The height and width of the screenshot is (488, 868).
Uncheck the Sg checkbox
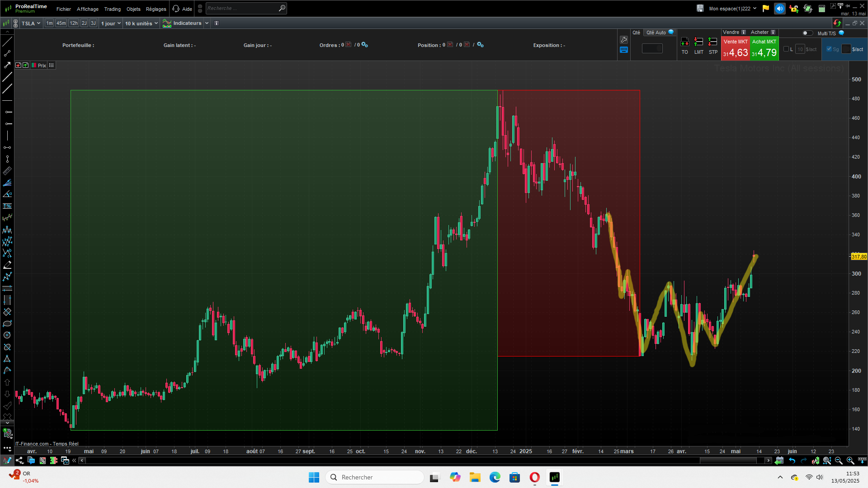[829, 49]
